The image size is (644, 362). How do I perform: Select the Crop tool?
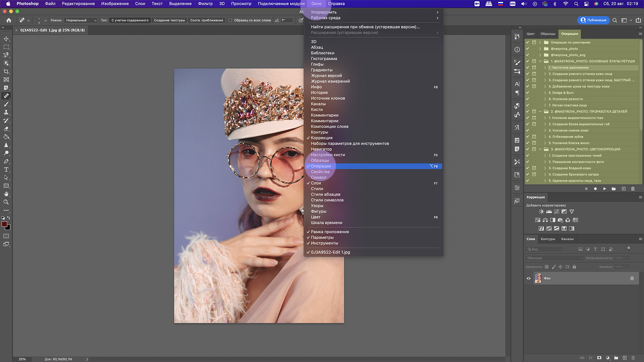pos(6,71)
